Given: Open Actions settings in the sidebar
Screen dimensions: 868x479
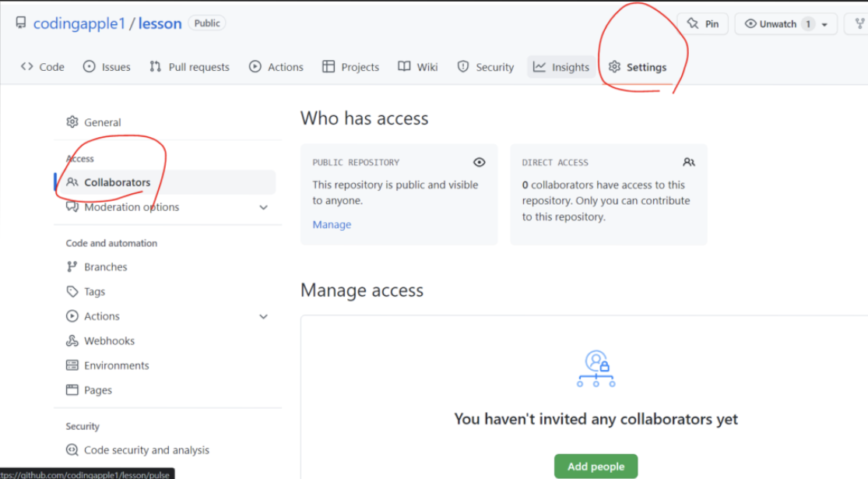Looking at the screenshot, I should (102, 316).
